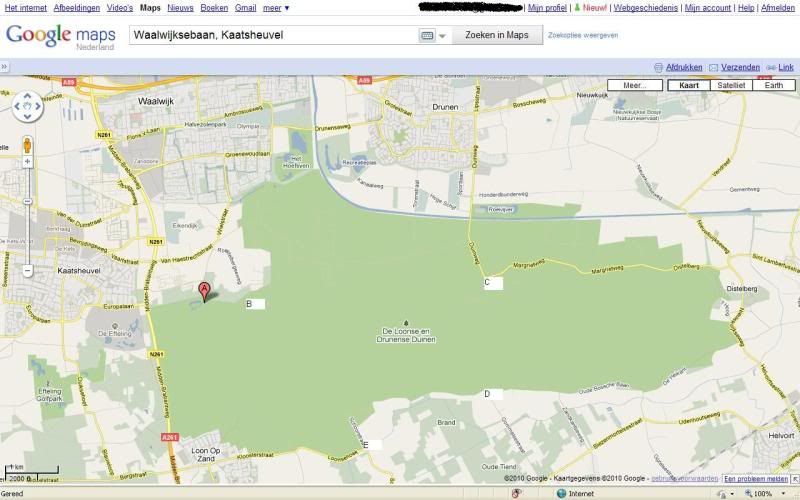Viewport: 800px width, 500px height.
Task: Click the Gereed status bar text
Action: click(x=12, y=494)
